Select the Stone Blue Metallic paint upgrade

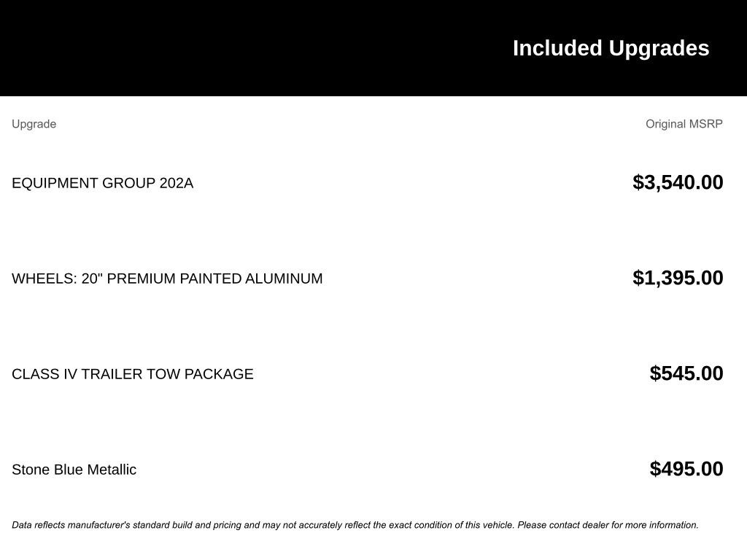(74, 470)
